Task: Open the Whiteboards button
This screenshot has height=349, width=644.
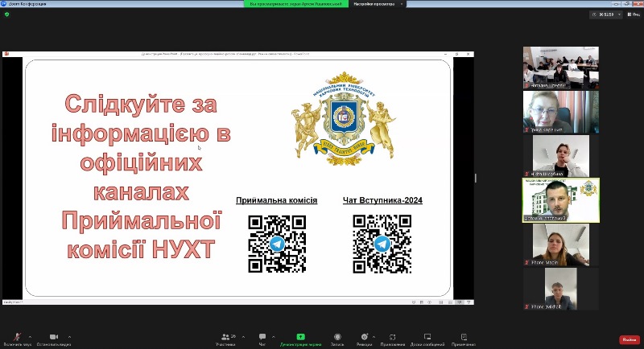Action: click(x=427, y=339)
